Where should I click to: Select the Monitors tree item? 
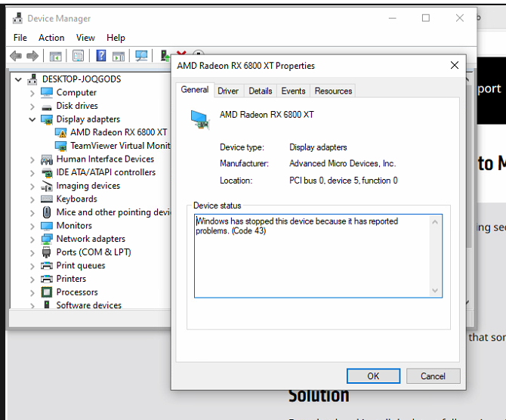pos(74,226)
